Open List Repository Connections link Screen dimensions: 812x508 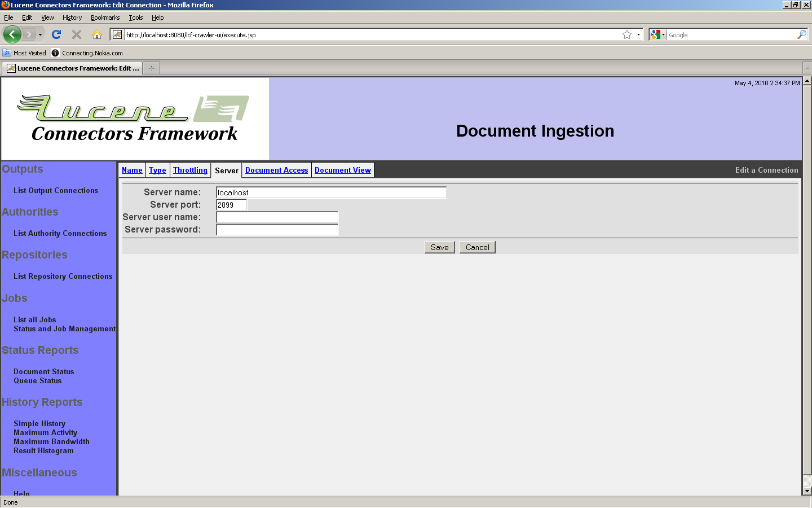(63, 276)
